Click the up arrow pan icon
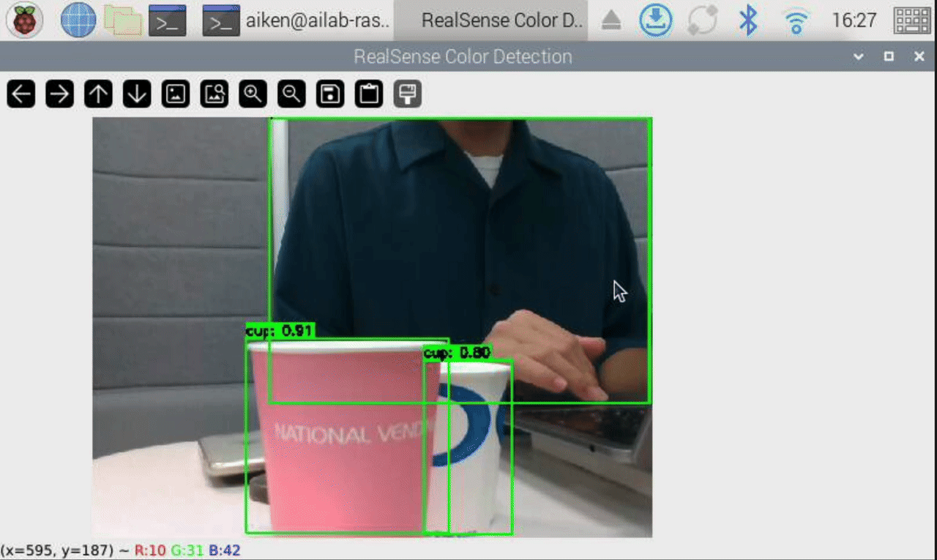The width and height of the screenshot is (937, 560). click(99, 94)
